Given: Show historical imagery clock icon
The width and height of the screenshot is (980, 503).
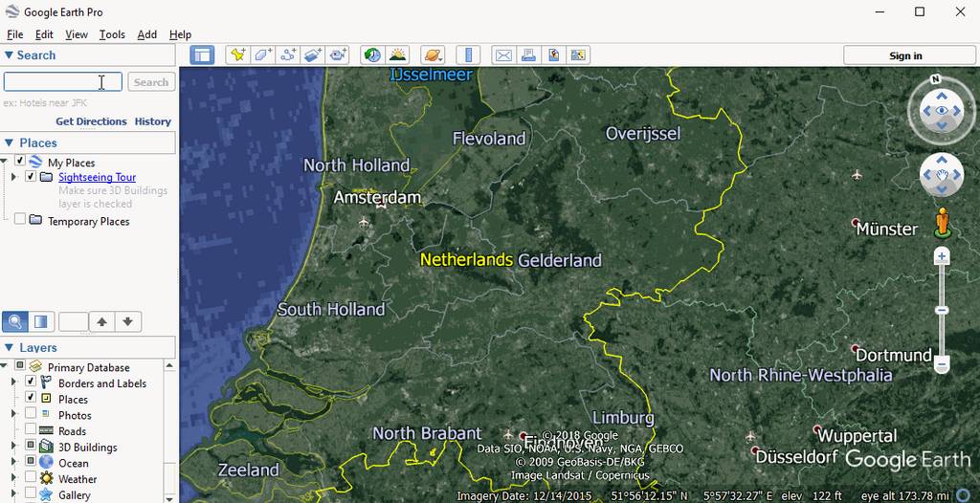Looking at the screenshot, I should [x=372, y=55].
